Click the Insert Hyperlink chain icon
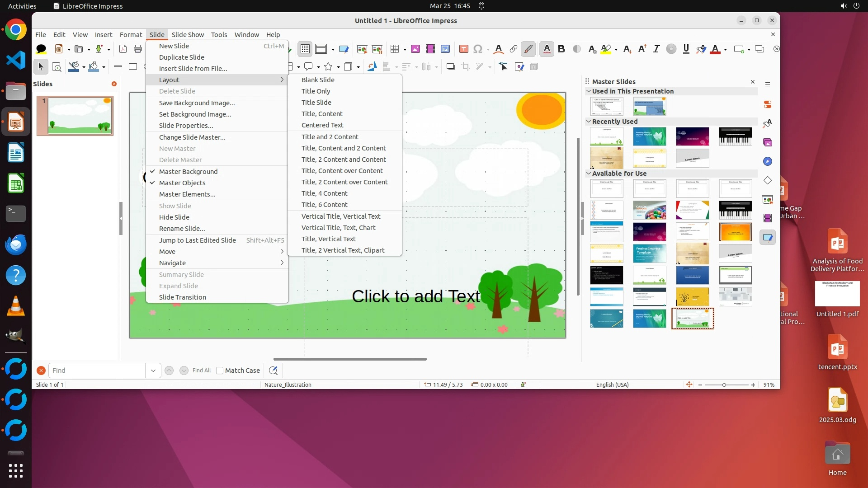 click(513, 49)
